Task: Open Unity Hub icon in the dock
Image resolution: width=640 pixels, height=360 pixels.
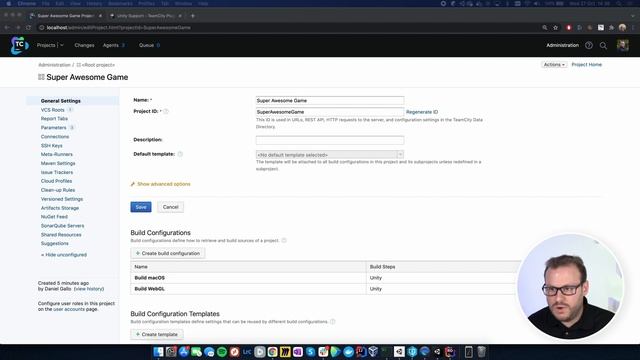Action: pyautogui.click(x=399, y=351)
